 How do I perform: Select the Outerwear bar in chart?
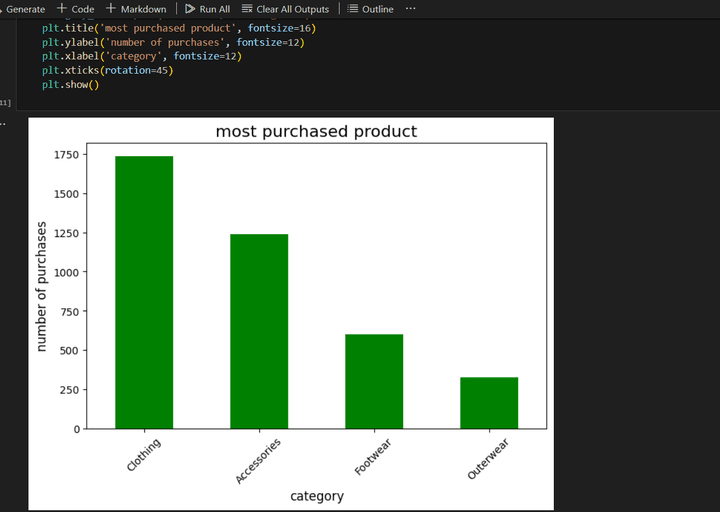(489, 403)
